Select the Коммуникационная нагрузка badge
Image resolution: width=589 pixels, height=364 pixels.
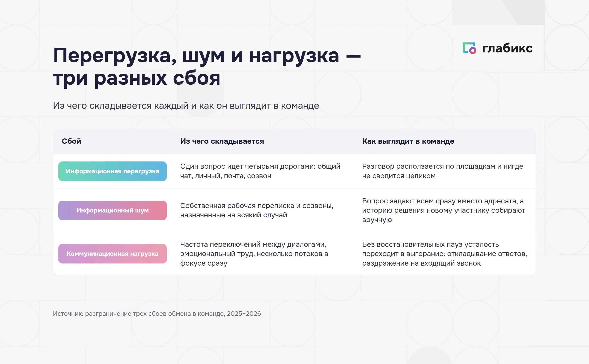[112, 254]
